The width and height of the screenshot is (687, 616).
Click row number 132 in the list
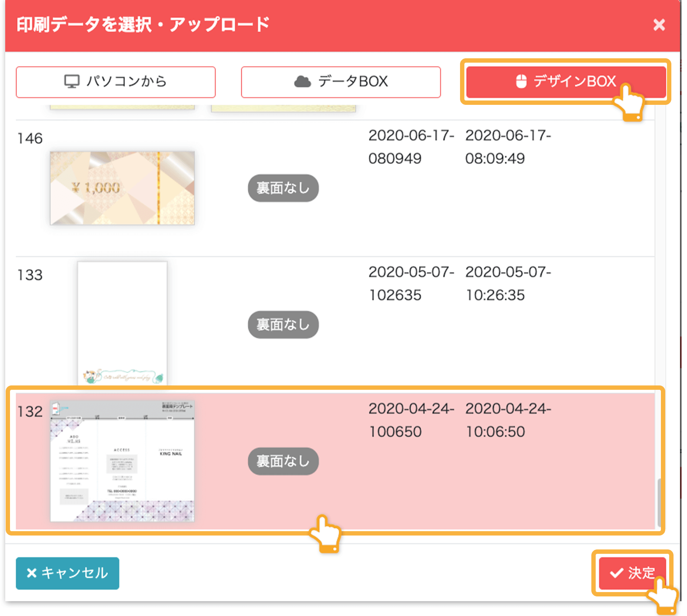click(x=30, y=412)
